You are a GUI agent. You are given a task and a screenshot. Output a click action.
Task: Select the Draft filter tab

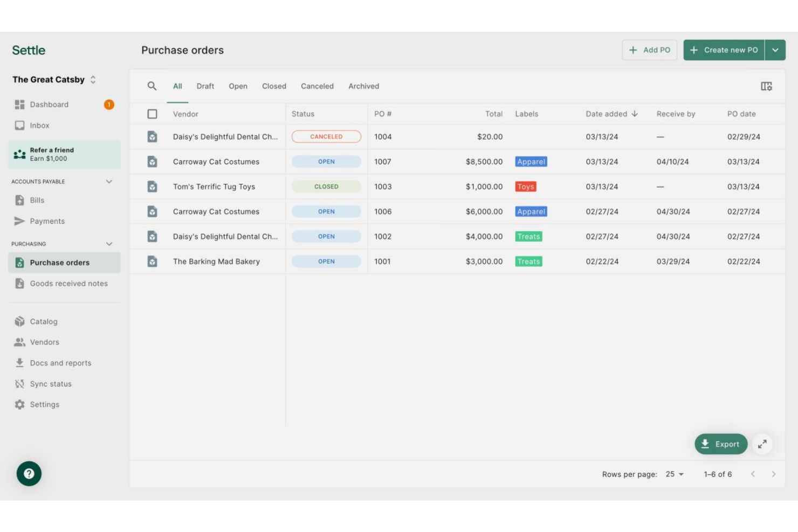205,86
